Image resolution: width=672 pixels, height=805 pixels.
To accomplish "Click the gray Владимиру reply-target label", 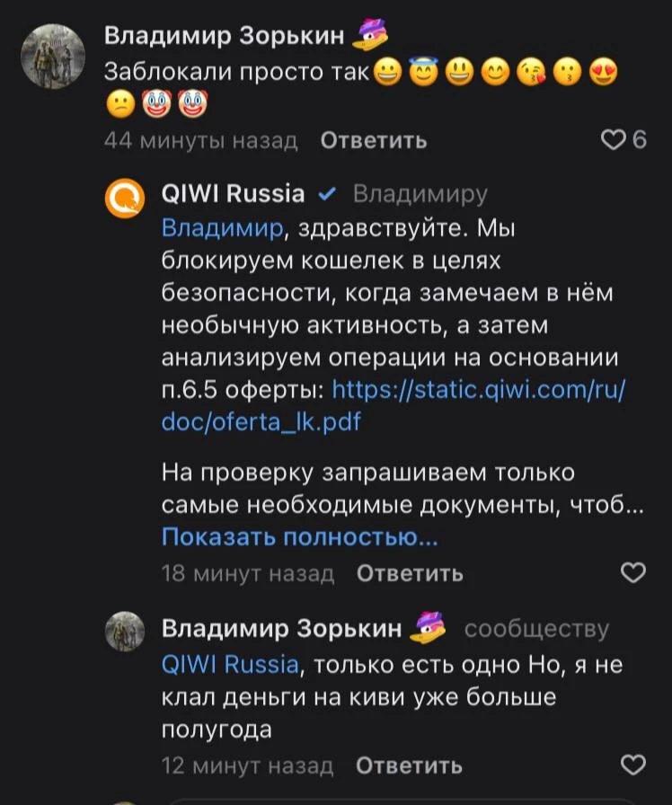I will click(x=420, y=194).
